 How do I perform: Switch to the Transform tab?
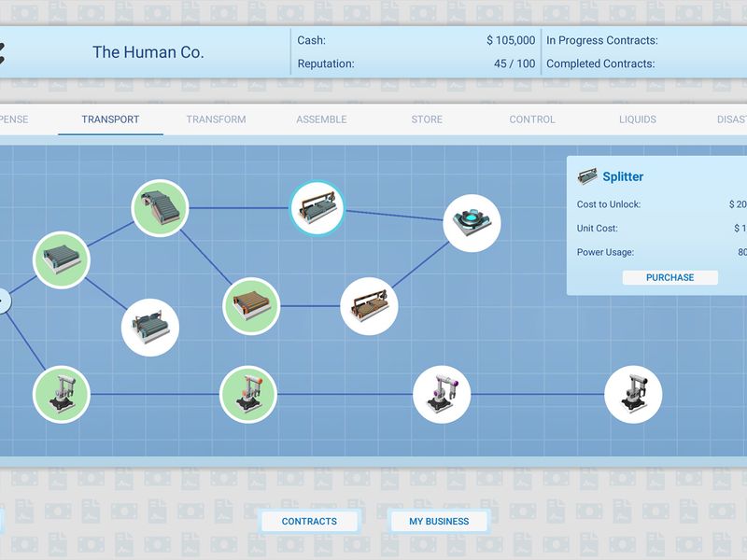[216, 119]
